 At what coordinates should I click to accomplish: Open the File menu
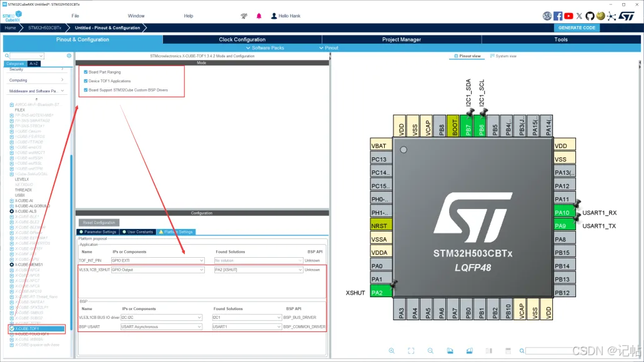(x=75, y=16)
